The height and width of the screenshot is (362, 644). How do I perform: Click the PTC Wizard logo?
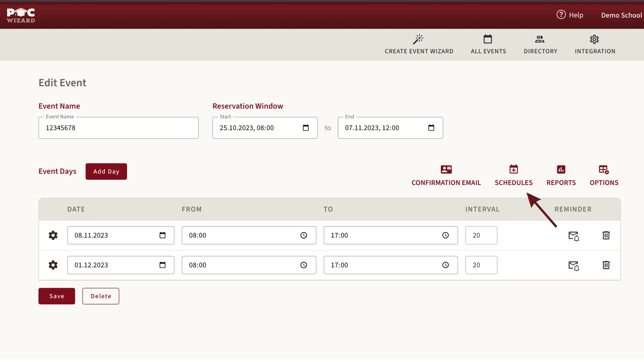(x=21, y=15)
